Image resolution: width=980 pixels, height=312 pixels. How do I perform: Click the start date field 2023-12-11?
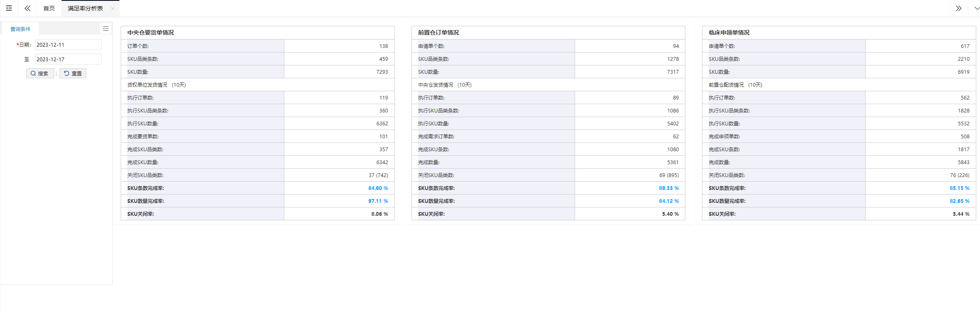click(68, 45)
